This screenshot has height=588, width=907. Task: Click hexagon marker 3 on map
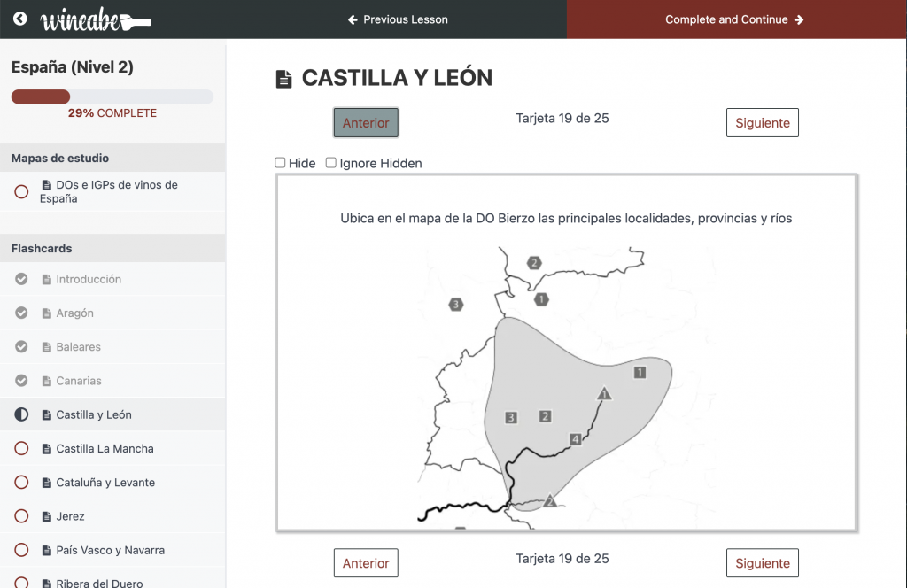click(x=456, y=305)
